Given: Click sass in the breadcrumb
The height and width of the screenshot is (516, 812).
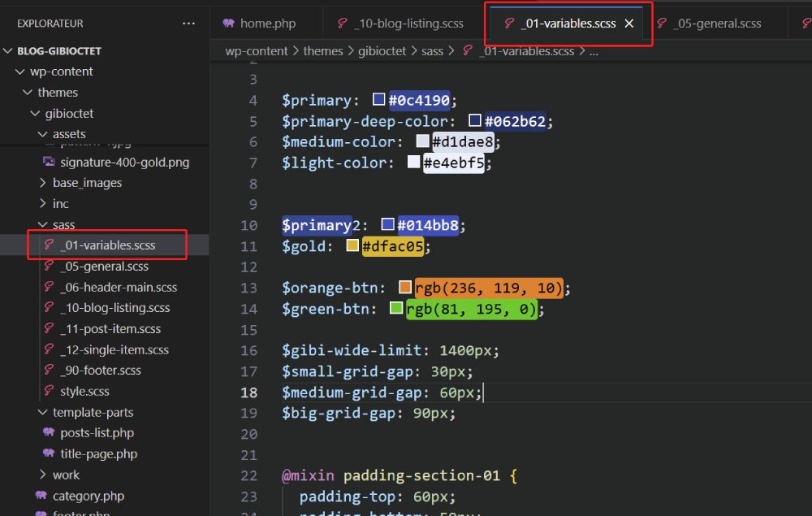Looking at the screenshot, I should (x=433, y=50).
